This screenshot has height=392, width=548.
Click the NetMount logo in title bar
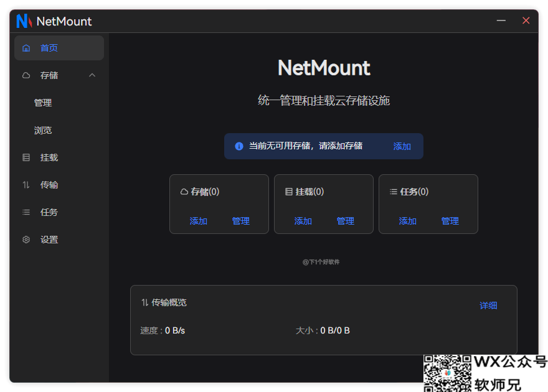click(24, 21)
